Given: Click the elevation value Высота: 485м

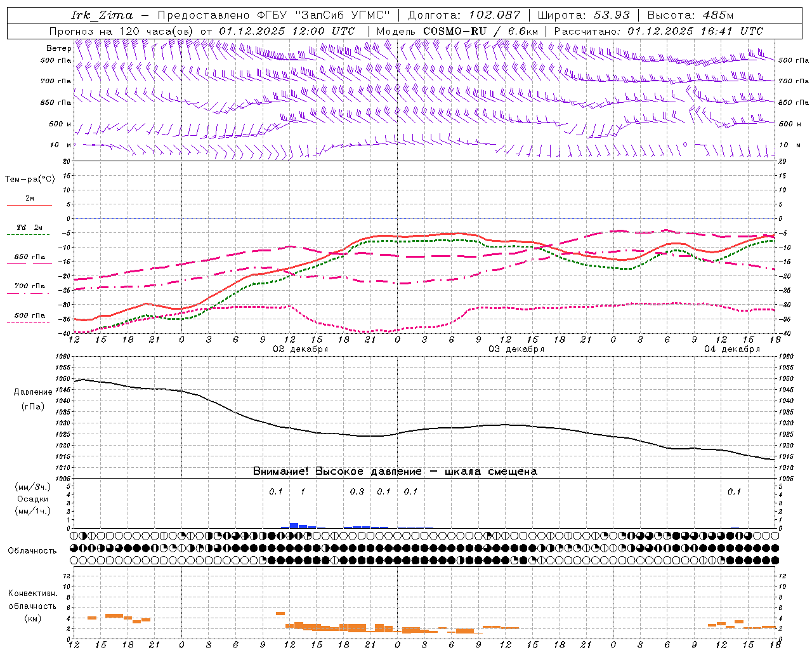Looking at the screenshot, I should (x=690, y=15).
